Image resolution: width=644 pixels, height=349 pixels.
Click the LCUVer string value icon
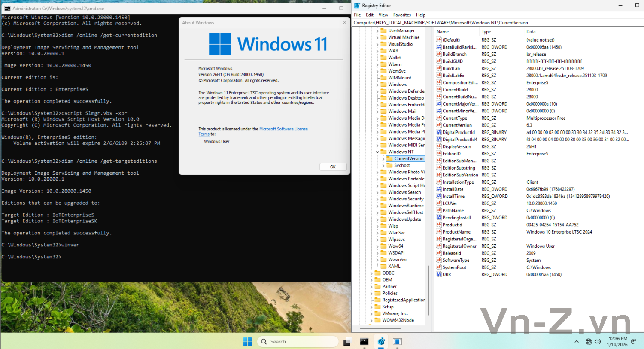(x=439, y=203)
